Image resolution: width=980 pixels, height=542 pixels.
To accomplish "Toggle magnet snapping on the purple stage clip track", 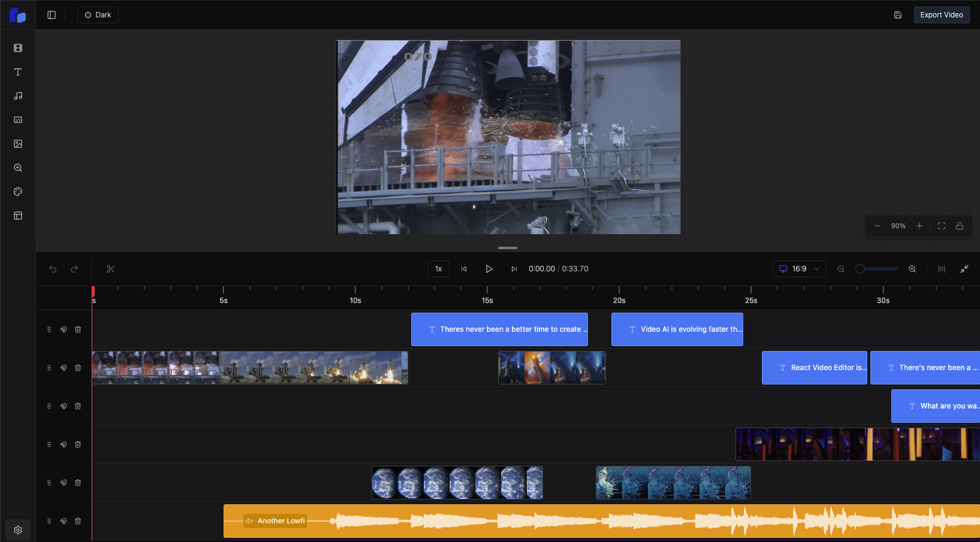I will click(x=64, y=444).
